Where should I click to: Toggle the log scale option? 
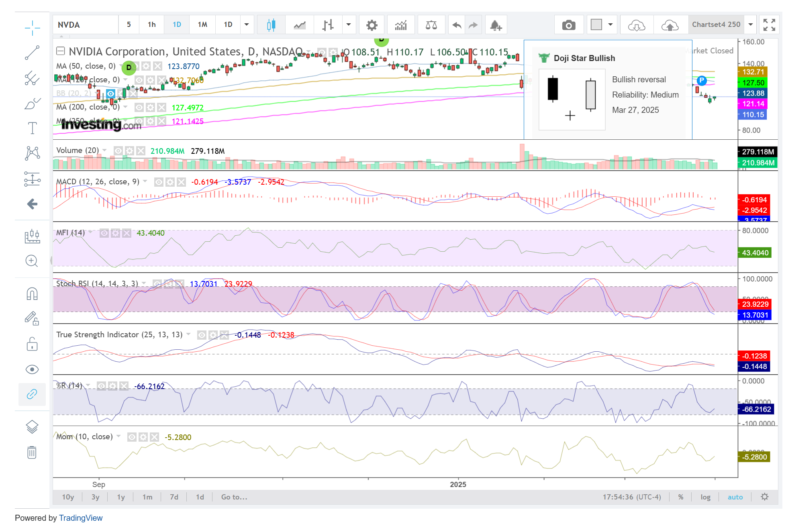705,497
